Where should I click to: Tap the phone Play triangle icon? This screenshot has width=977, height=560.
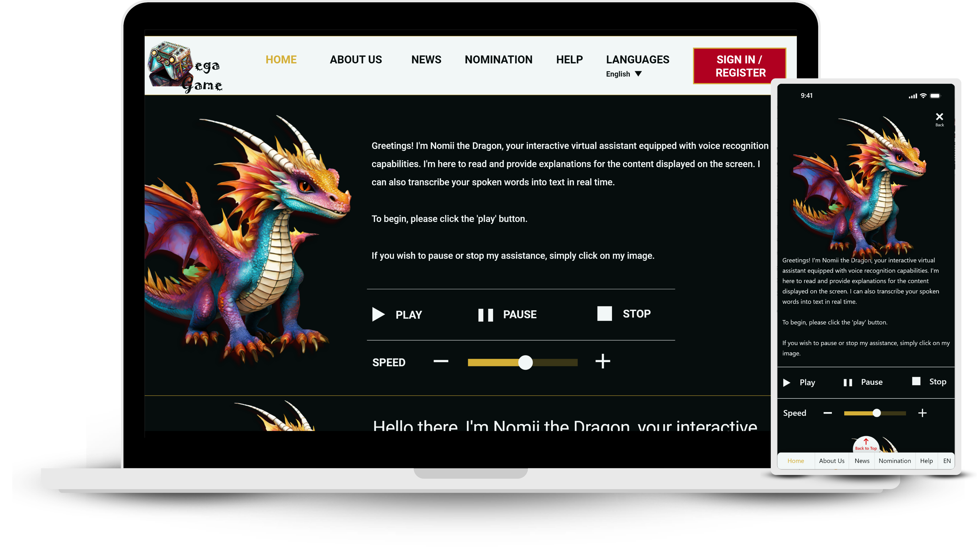(x=786, y=382)
